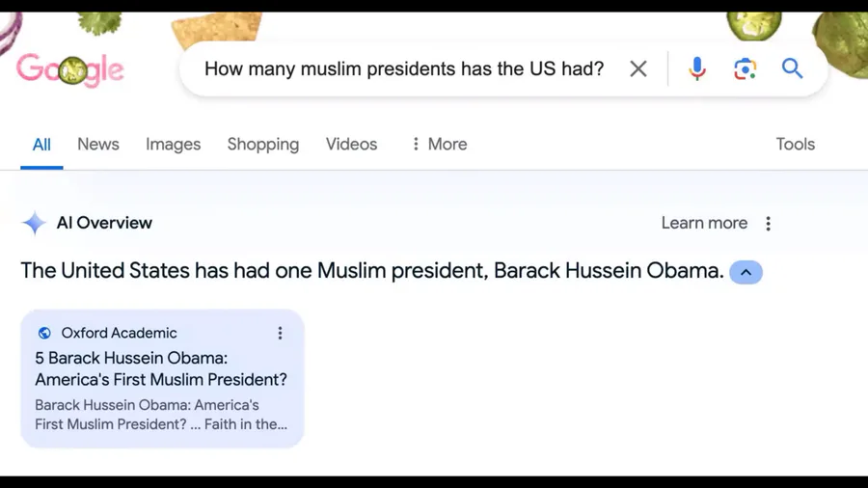
Task: Switch to the News tab
Action: pos(98,145)
